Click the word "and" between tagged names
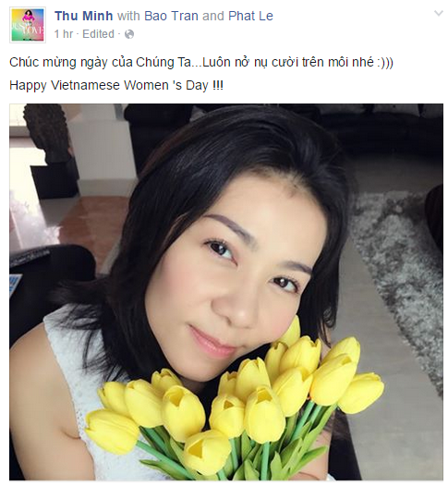 click(213, 16)
